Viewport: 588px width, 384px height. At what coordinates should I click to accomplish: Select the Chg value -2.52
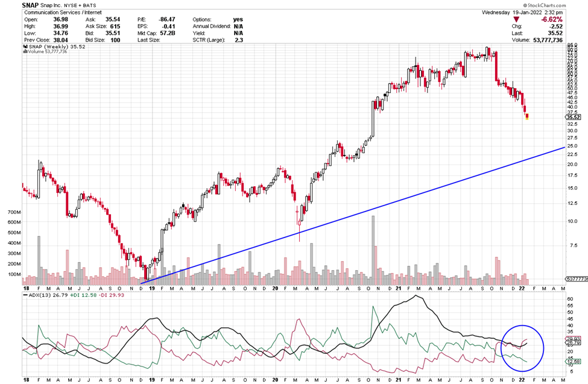[556, 27]
